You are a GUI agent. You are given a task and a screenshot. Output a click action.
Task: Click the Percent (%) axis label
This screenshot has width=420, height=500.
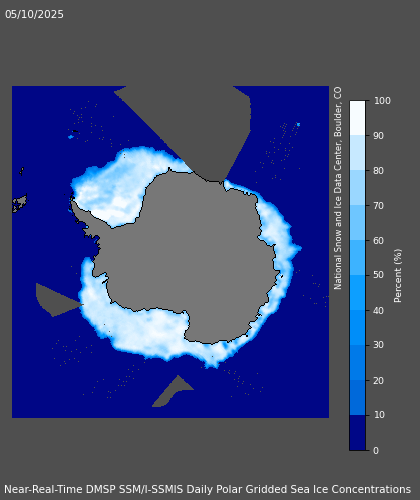(x=398, y=276)
